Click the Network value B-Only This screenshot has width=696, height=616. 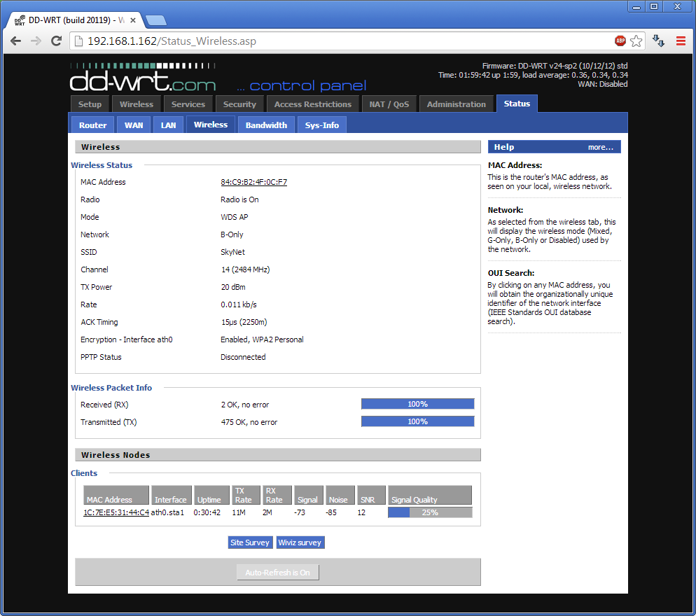[x=232, y=234]
